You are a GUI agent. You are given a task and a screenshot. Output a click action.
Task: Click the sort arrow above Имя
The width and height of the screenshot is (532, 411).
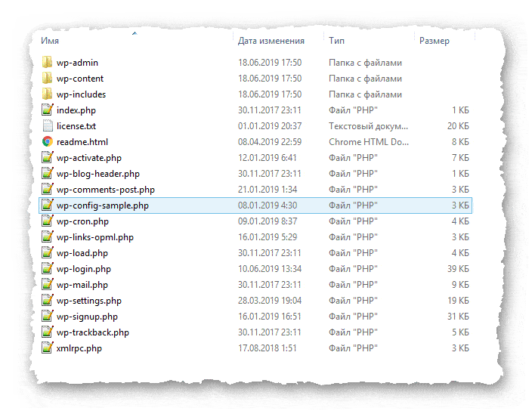(135, 33)
